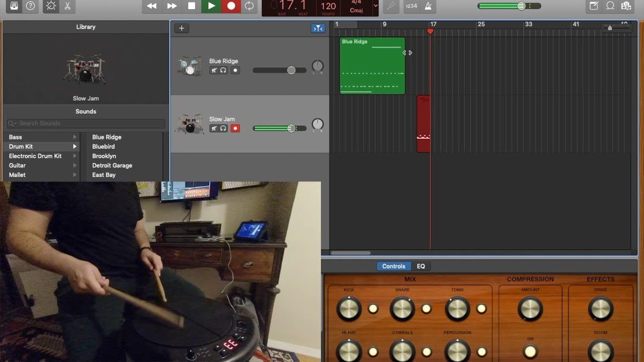
Task: Solo the Blue Ridge track with headphones button
Action: 223,70
